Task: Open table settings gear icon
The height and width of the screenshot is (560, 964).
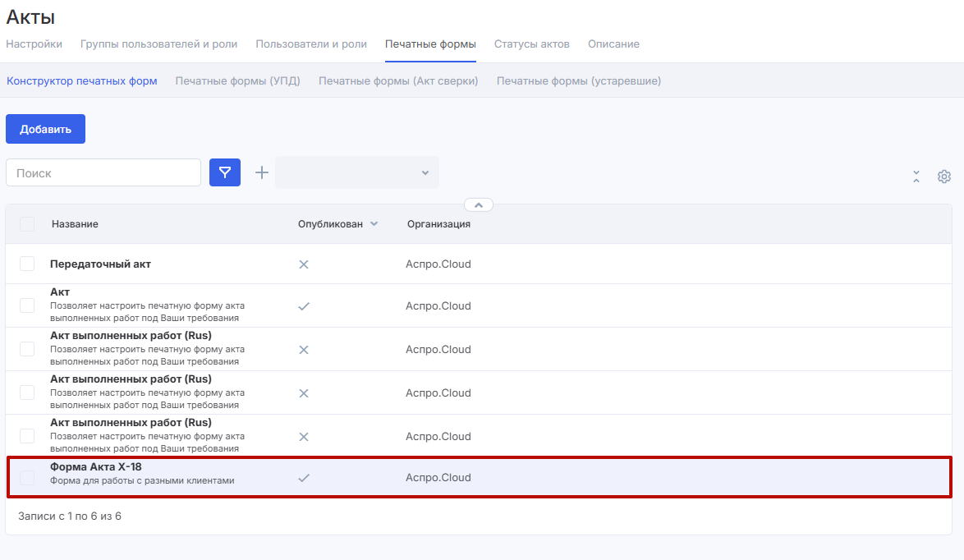Action: pos(944,177)
